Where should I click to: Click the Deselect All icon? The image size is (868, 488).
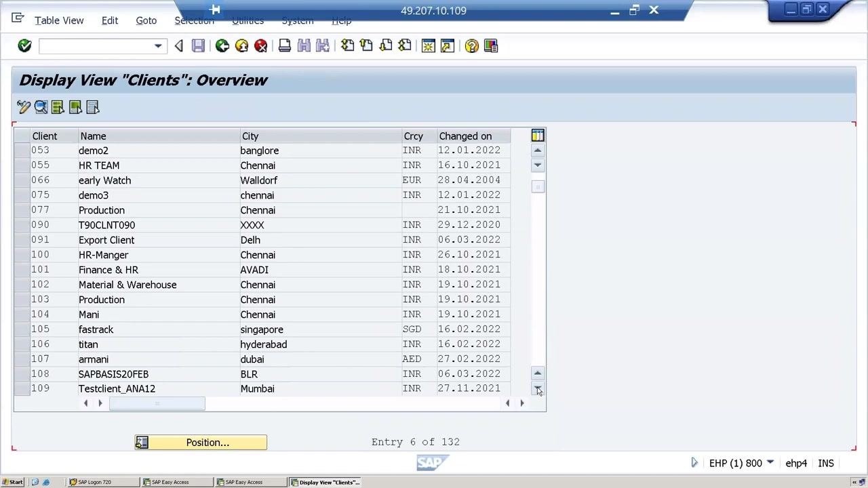point(93,107)
